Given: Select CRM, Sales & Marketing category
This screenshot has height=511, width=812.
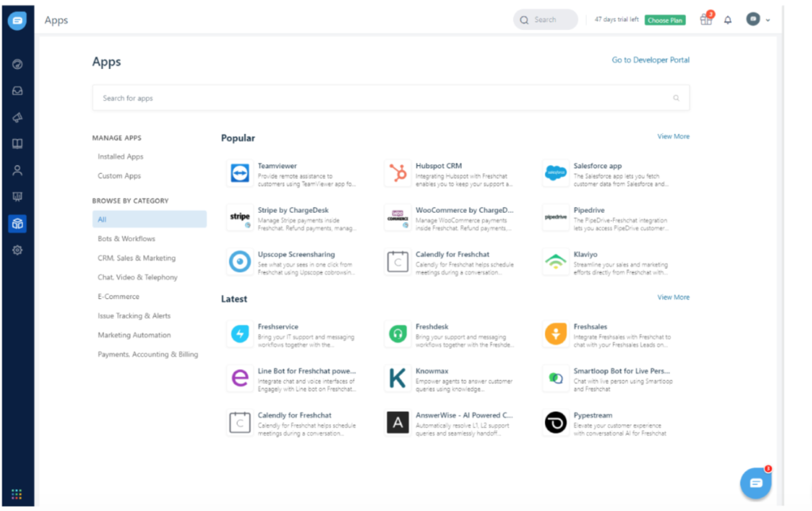Looking at the screenshot, I should (x=136, y=258).
